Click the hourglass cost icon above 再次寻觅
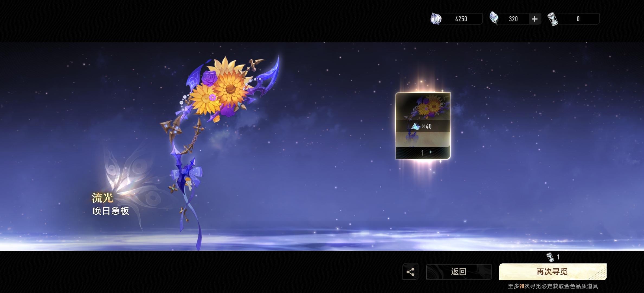644x293 pixels. pos(550,257)
